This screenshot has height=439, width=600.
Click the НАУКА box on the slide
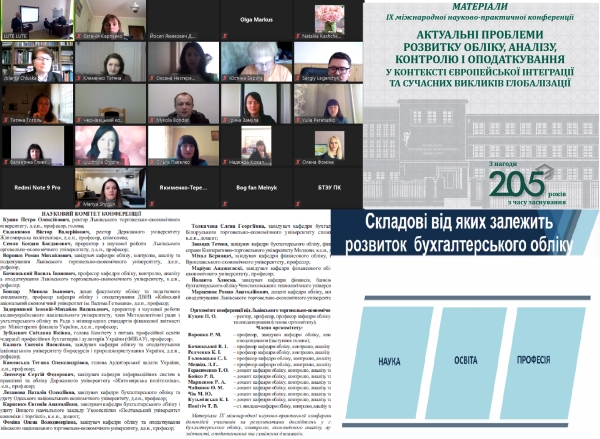[390, 362]
